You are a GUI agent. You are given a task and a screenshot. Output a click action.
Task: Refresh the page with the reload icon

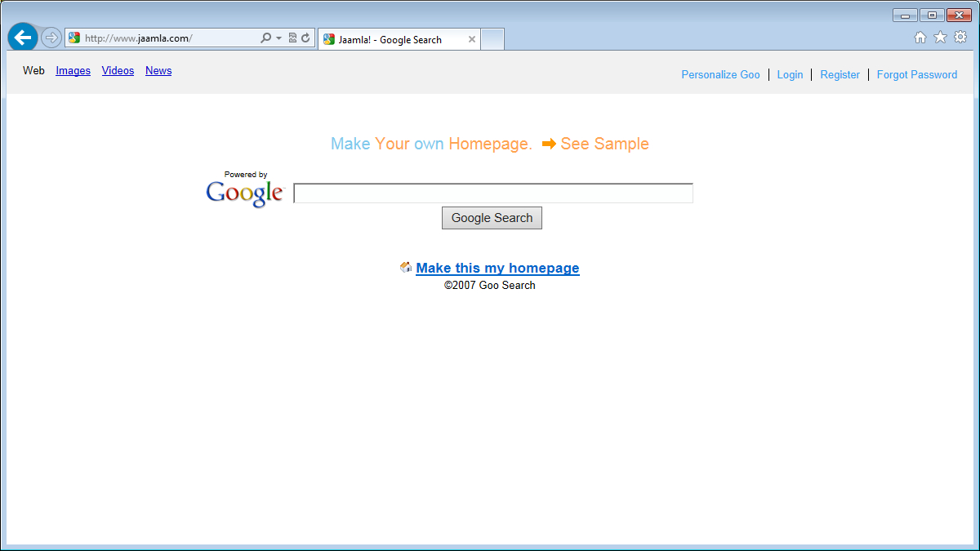pos(306,38)
